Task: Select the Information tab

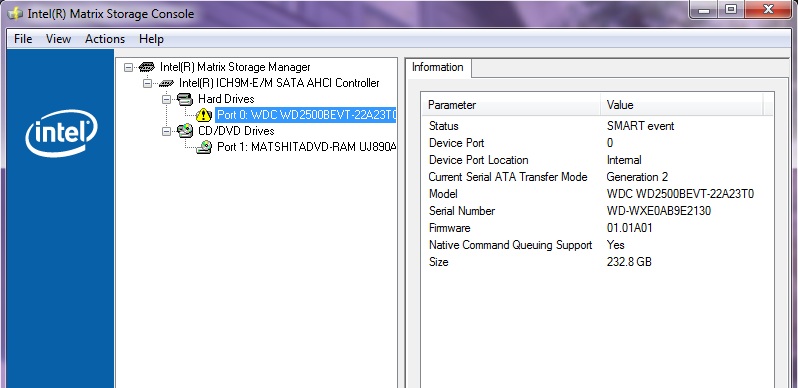Action: (438, 67)
